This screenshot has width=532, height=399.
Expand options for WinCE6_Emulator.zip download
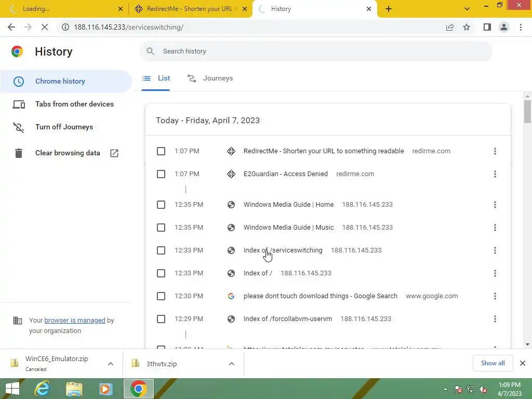[x=111, y=364]
